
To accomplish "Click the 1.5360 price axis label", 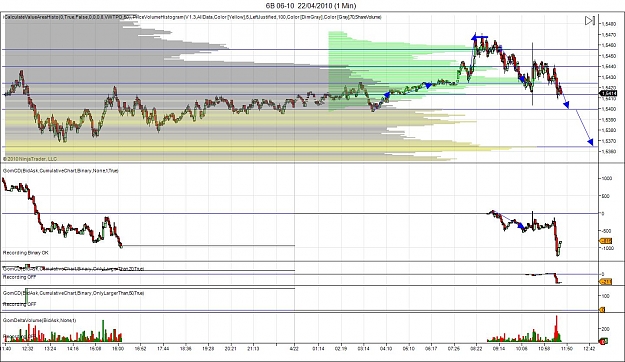I will (x=609, y=151).
